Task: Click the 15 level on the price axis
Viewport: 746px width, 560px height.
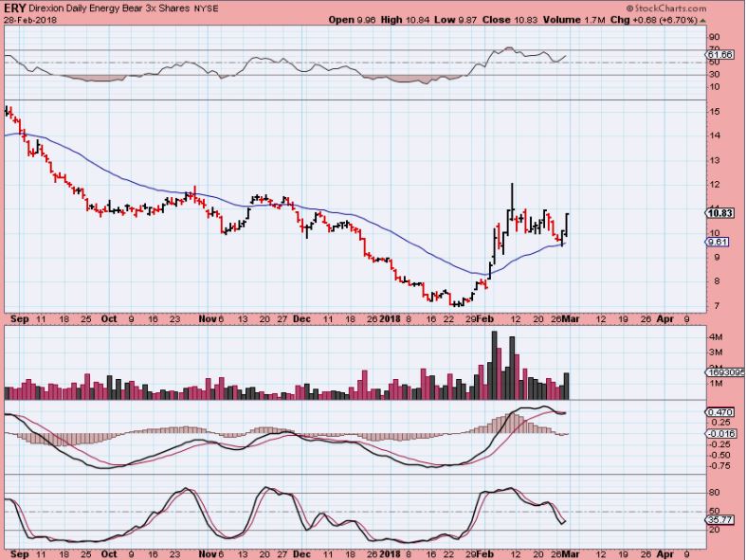Action: coord(714,112)
